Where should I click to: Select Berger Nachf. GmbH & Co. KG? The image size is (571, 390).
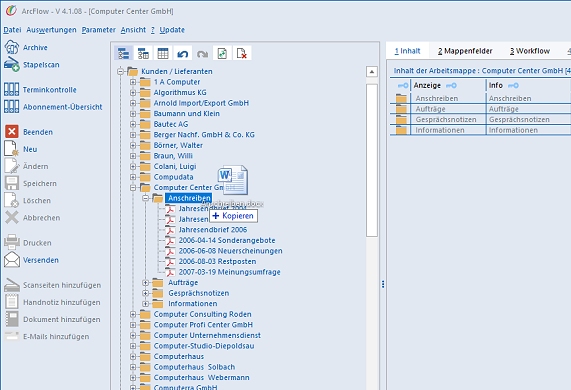coord(204,135)
